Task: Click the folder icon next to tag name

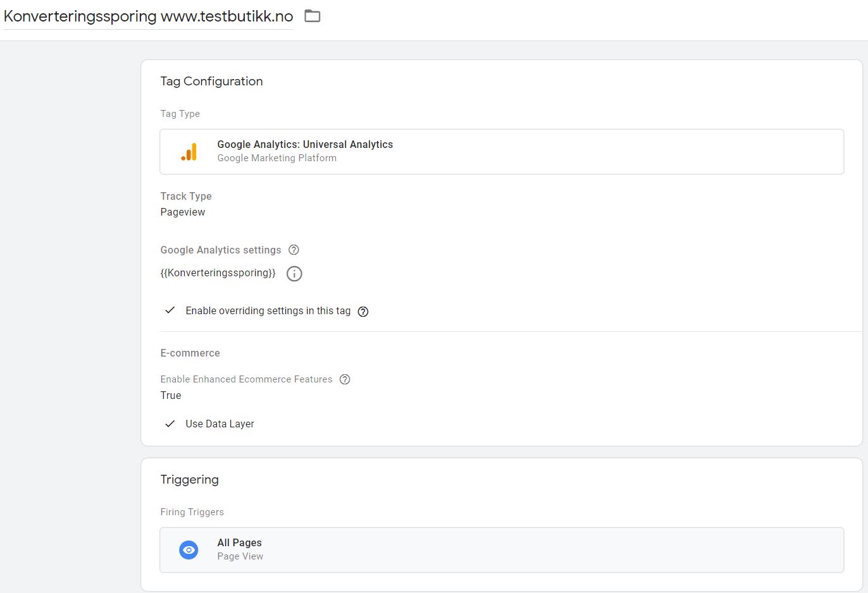Action: pos(313,16)
